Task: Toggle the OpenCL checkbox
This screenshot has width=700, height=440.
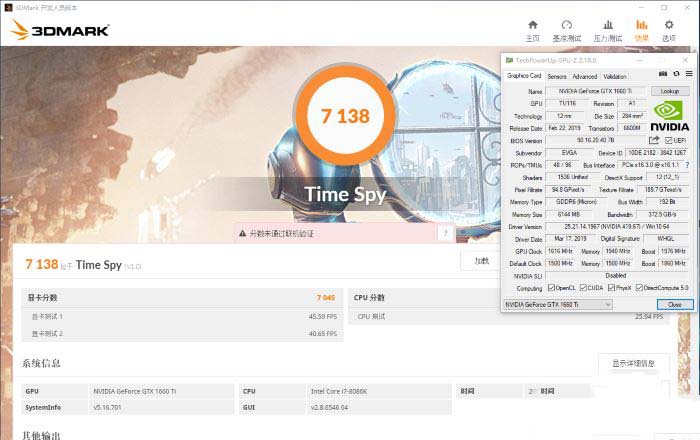Action: pos(551,288)
